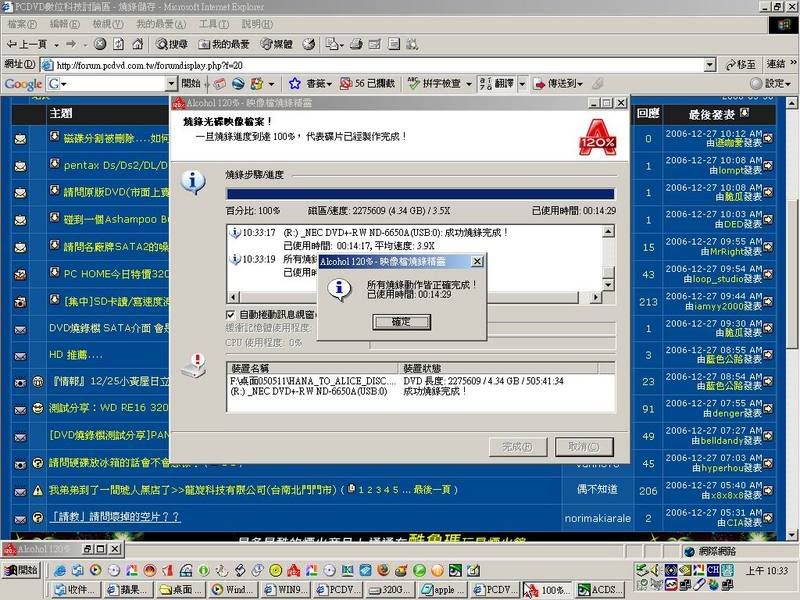
Task: Click the Google toolbar popup blocker (56 已攔截)
Action: 367,83
